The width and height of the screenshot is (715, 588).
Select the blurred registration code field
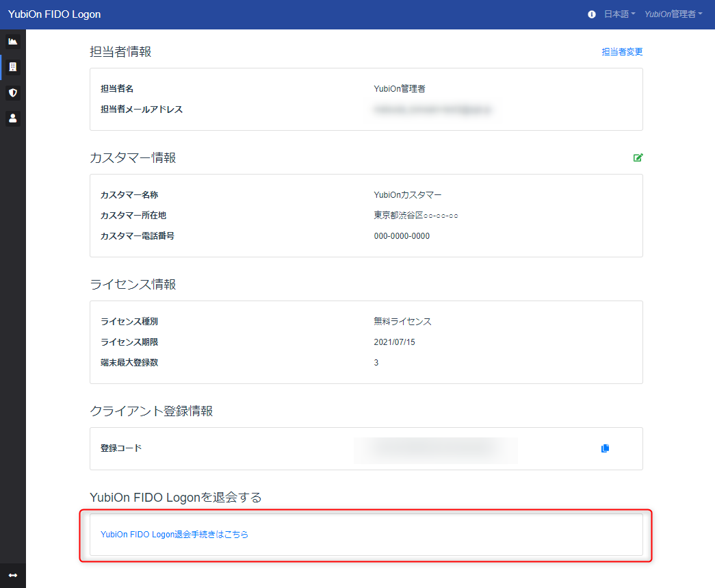435,450
